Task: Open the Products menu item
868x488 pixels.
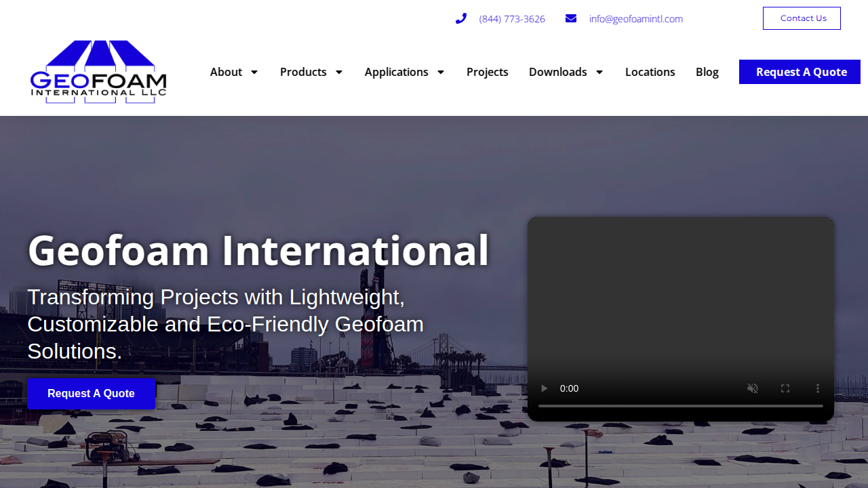Action: click(303, 72)
